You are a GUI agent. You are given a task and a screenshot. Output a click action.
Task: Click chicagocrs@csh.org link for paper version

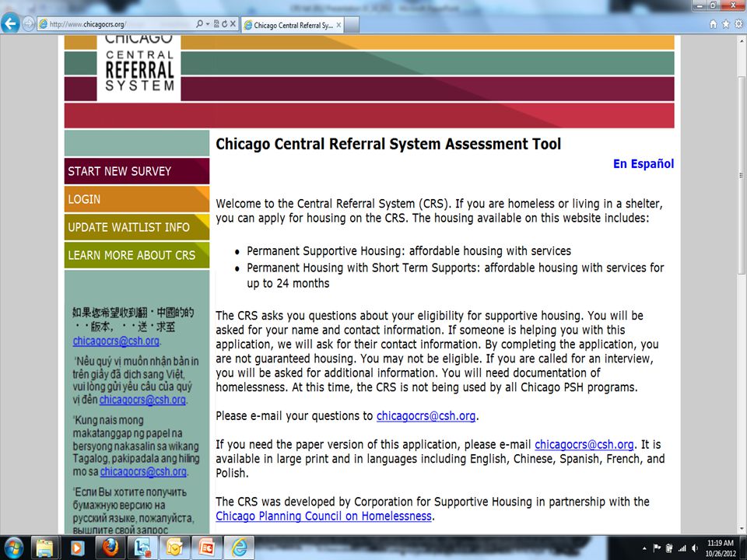pos(584,444)
